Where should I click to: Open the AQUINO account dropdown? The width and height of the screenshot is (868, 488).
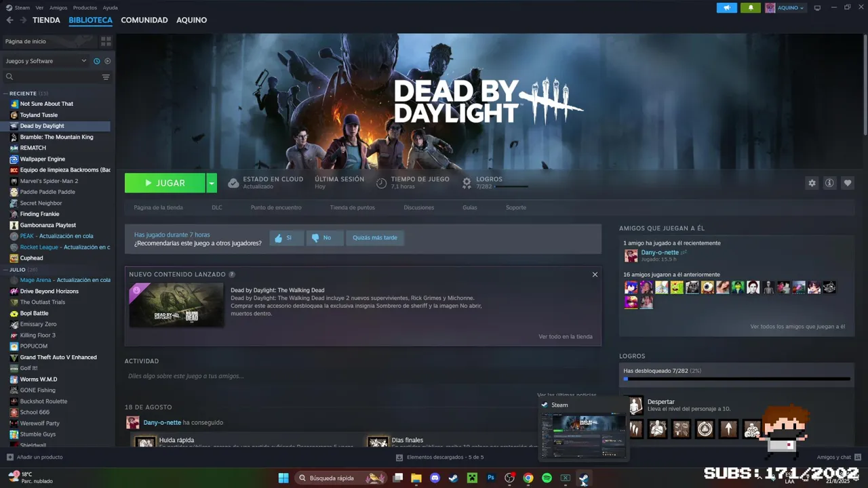click(785, 7)
